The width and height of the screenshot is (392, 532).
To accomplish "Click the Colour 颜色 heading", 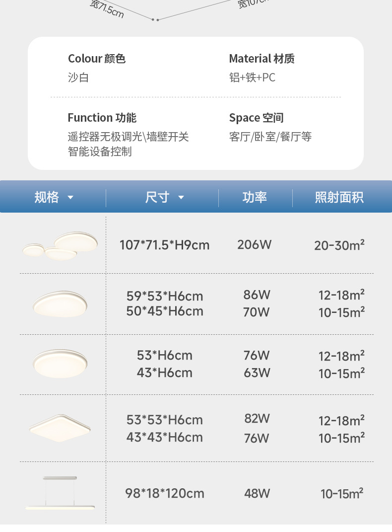I will click(x=97, y=59).
